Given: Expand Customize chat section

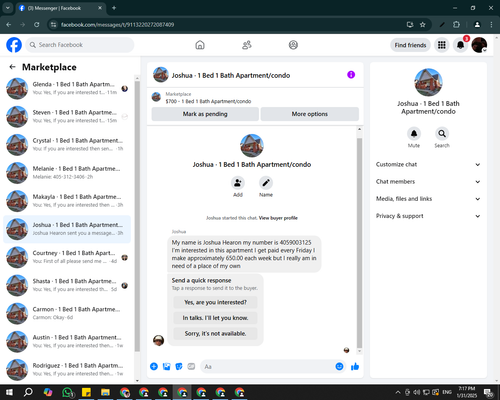Looking at the screenshot, I should [x=428, y=164].
